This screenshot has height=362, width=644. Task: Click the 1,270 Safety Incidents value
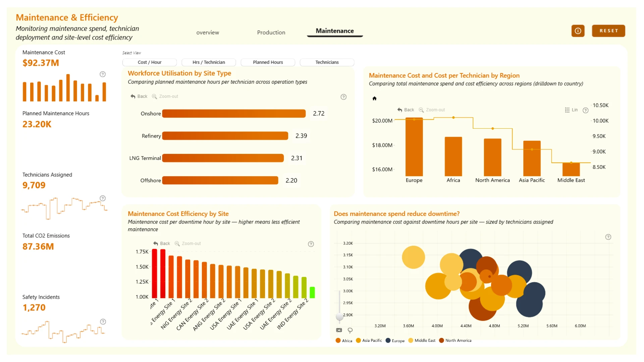34,308
